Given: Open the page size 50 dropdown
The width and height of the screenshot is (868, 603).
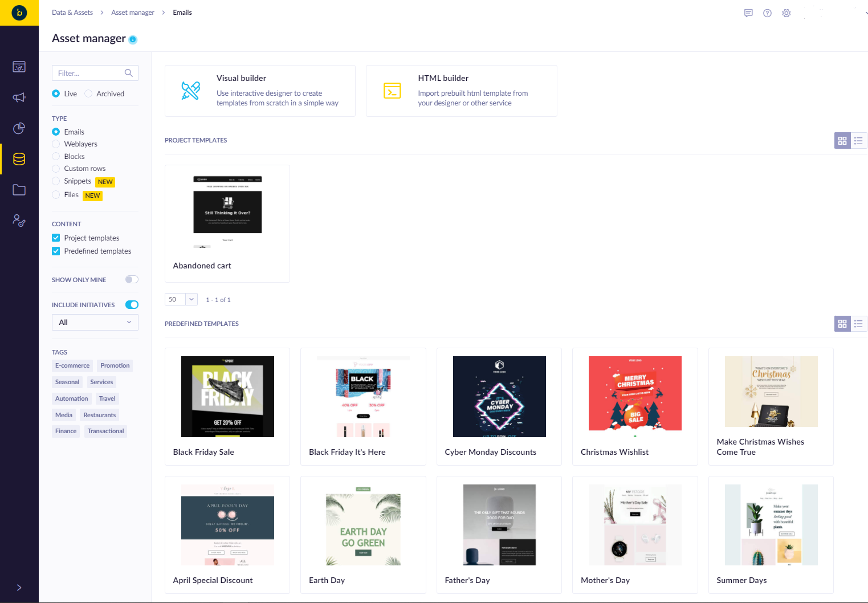Looking at the screenshot, I should click(181, 299).
